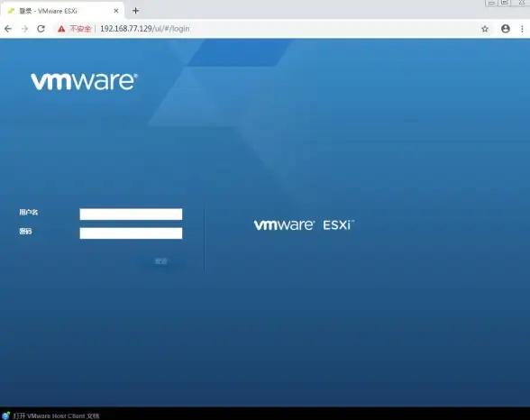This screenshot has height=420, width=530.
Task: Open a new tab with the plus button
Action: (x=135, y=11)
